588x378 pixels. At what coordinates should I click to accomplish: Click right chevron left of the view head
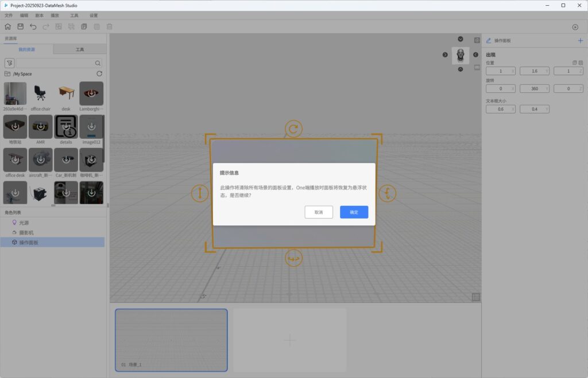coord(445,54)
